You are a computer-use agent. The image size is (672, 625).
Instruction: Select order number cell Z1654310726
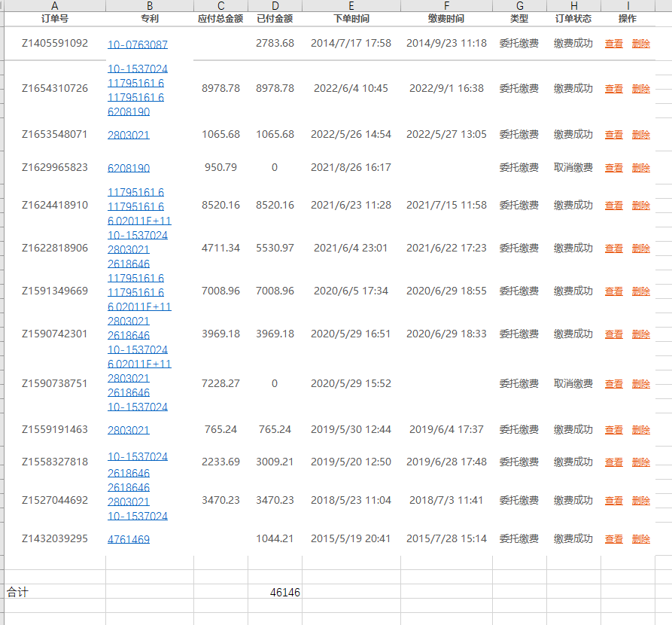(55, 88)
